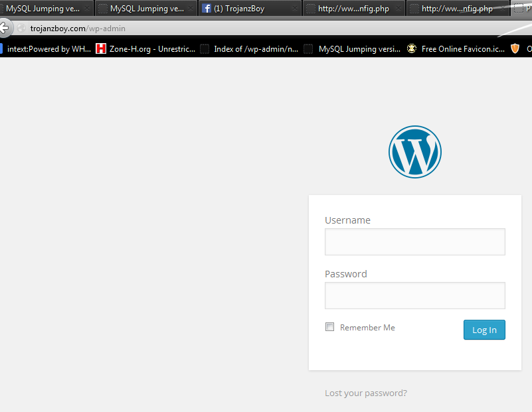Open the intext:Powered by WH bookmark

tap(48, 48)
